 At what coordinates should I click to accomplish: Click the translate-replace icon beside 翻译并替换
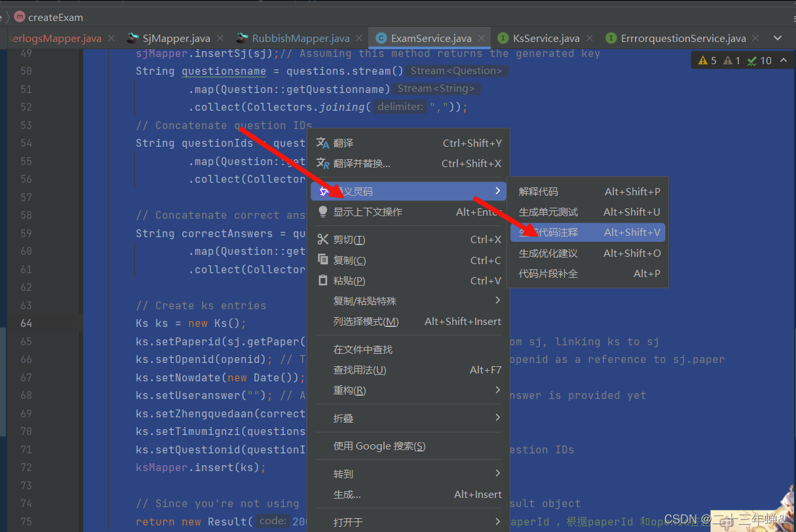point(322,163)
